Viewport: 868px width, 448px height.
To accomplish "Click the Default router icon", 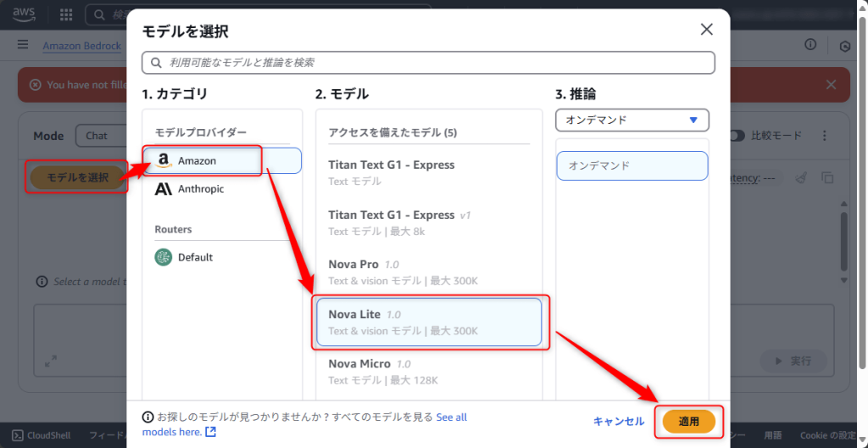I will (164, 257).
